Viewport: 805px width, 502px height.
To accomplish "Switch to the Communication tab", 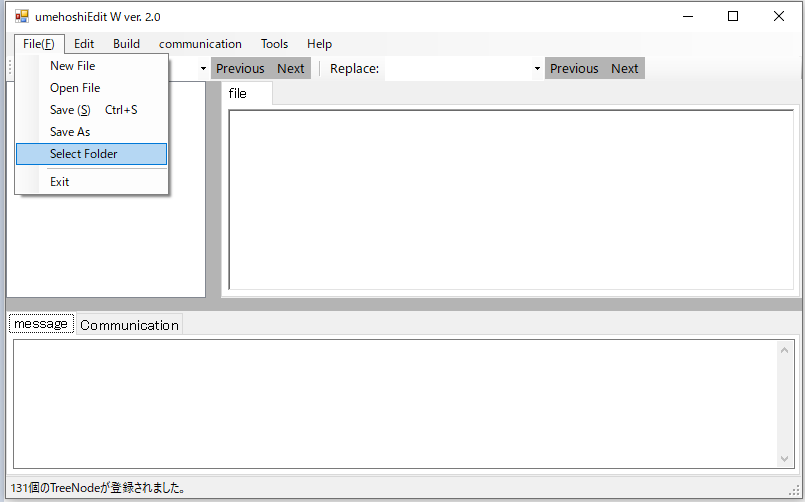I will click(x=129, y=325).
